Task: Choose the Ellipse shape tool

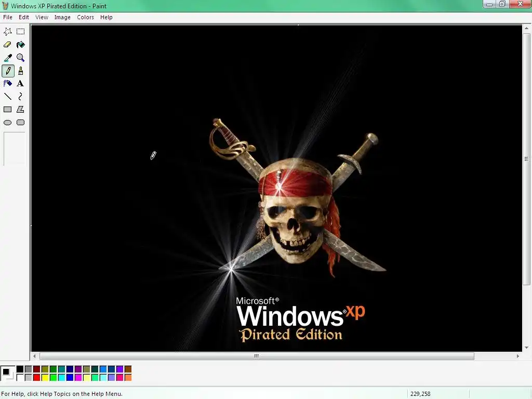Action: click(7, 123)
